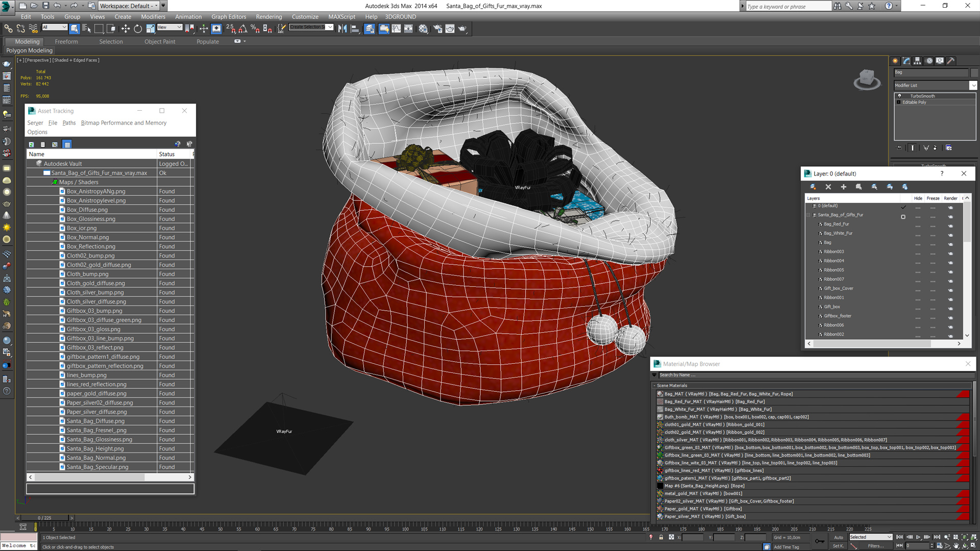Refresh the Asset Tracking list icon

tap(31, 144)
